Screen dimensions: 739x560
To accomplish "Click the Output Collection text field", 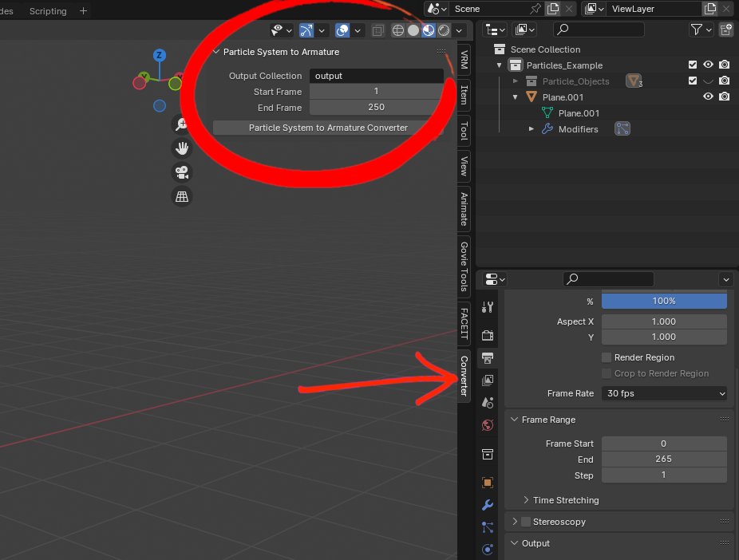I will pos(376,76).
